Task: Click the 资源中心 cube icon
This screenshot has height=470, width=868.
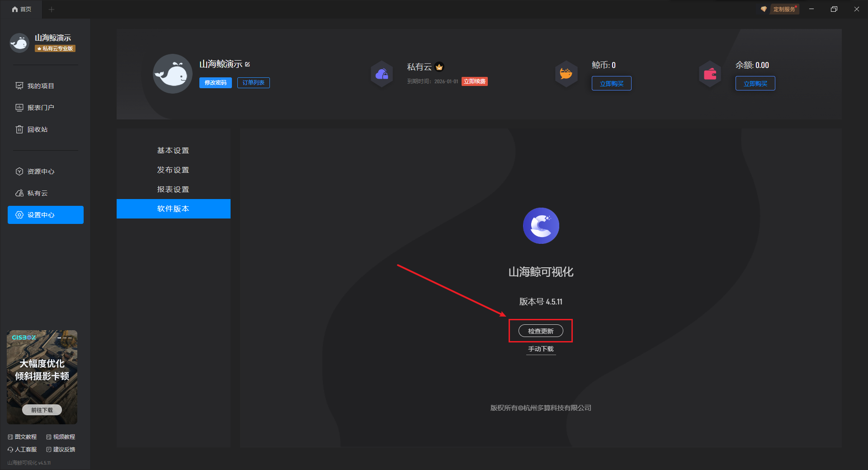Action: click(x=19, y=171)
